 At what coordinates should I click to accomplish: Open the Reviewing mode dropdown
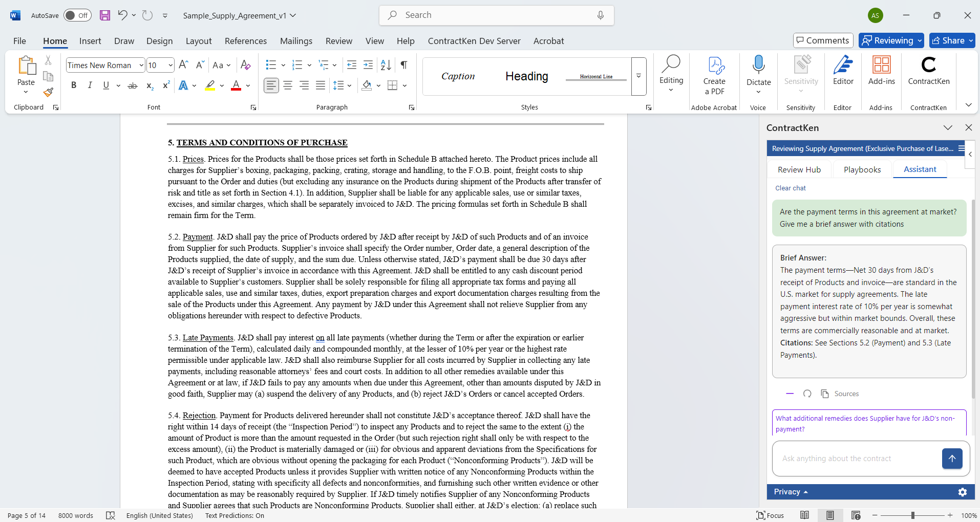891,40
